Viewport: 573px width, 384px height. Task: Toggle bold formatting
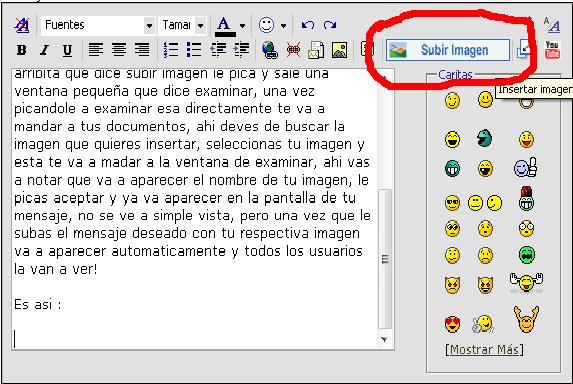tap(22, 50)
